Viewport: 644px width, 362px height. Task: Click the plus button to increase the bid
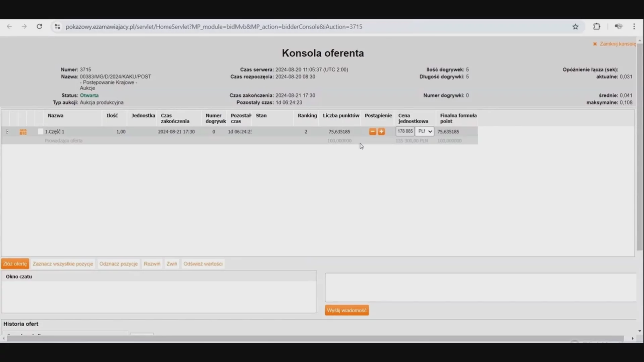coord(381,132)
